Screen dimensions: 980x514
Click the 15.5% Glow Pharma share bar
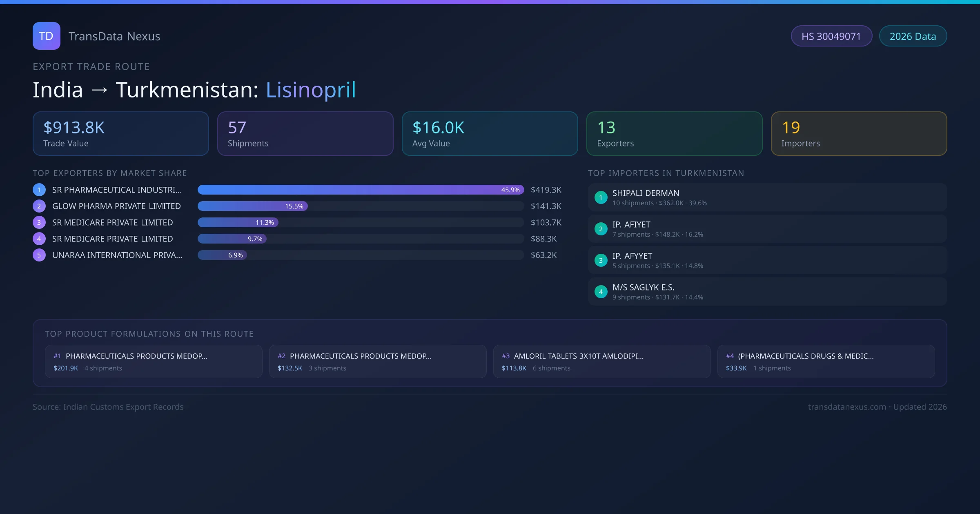tap(252, 206)
